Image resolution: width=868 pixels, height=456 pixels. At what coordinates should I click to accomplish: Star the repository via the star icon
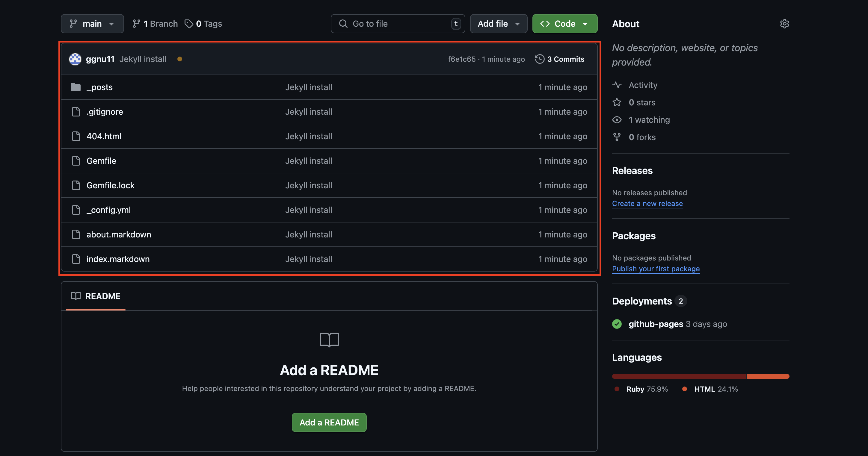pyautogui.click(x=617, y=102)
